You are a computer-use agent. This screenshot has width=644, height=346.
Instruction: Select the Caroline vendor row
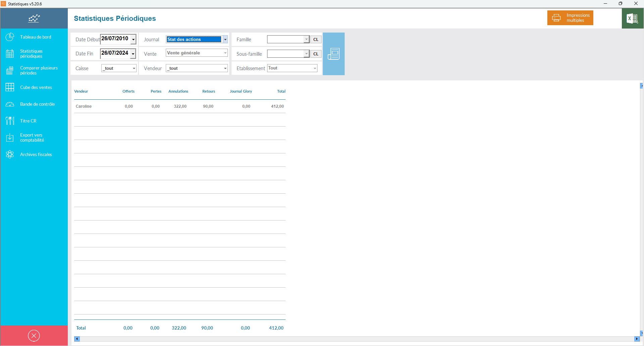[180, 106]
